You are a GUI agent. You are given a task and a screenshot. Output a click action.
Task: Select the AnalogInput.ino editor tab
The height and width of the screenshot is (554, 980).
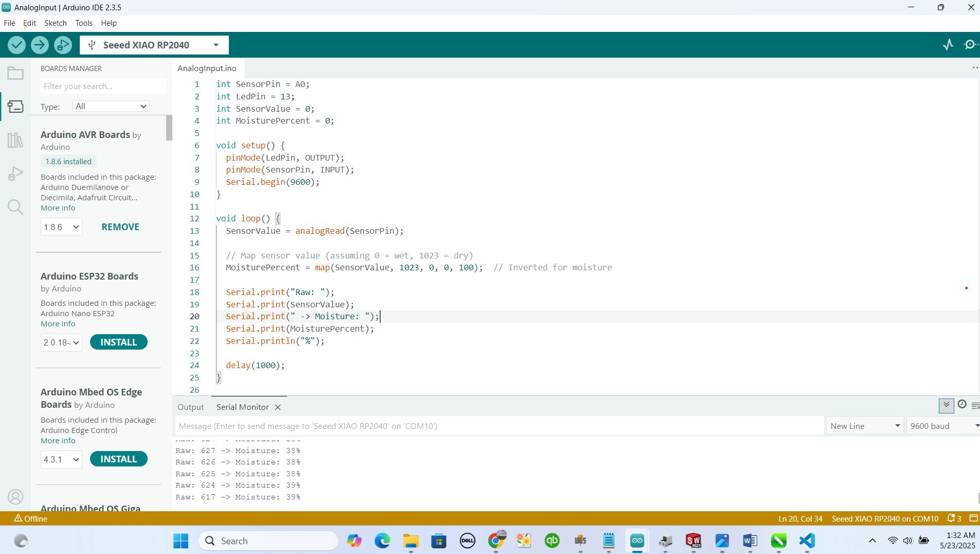(x=207, y=68)
